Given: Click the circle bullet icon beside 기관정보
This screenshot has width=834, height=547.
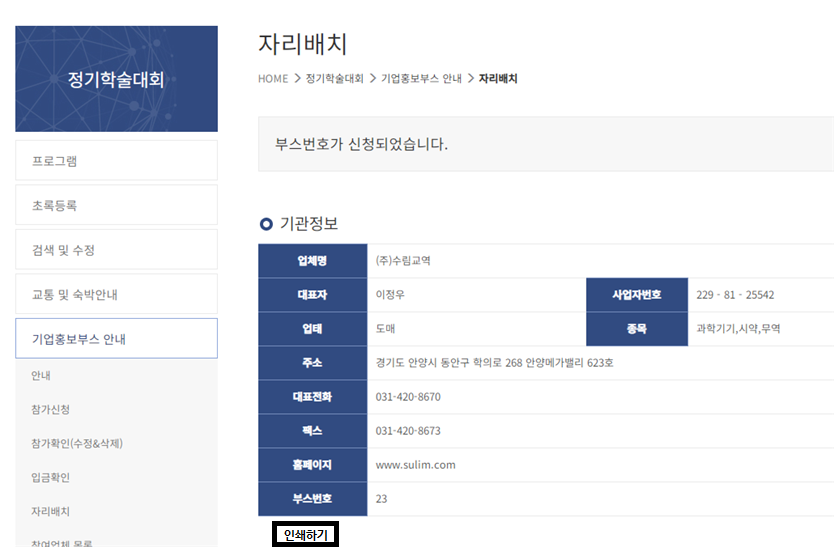Looking at the screenshot, I should [266, 224].
